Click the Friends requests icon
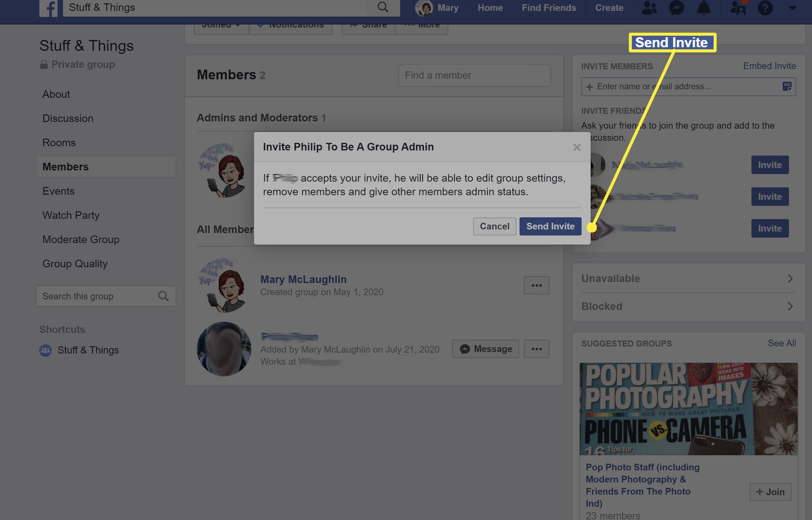This screenshot has height=520, width=812. pyautogui.click(x=650, y=8)
